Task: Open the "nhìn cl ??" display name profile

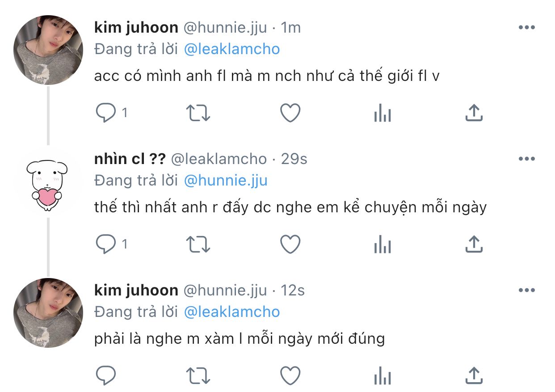Action: tap(130, 159)
